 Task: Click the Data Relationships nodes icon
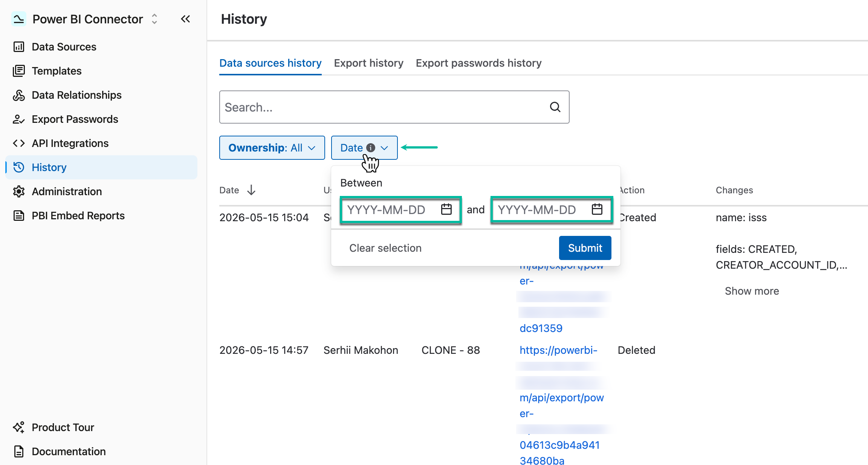(x=19, y=95)
